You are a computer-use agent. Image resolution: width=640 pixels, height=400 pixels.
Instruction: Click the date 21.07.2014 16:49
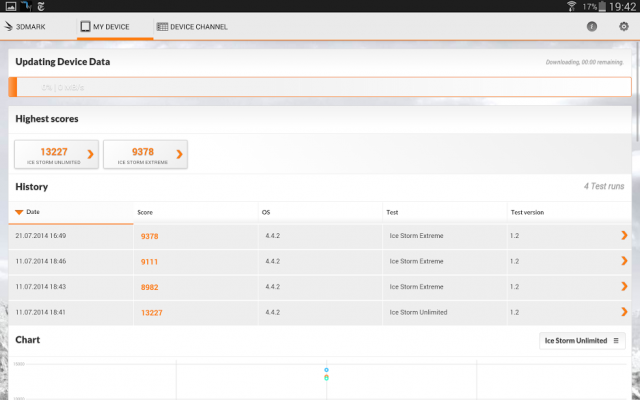(x=41, y=236)
